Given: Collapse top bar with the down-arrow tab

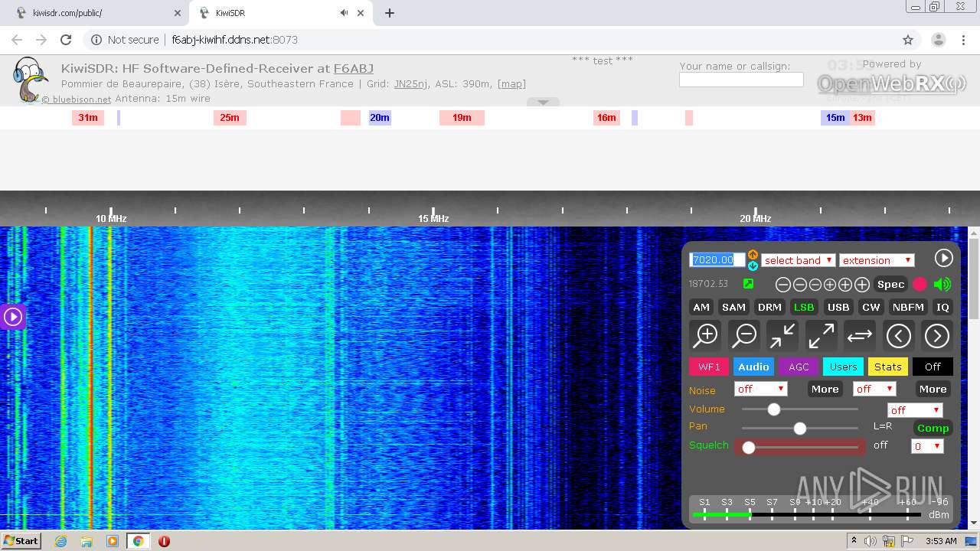Looking at the screenshot, I should point(543,102).
